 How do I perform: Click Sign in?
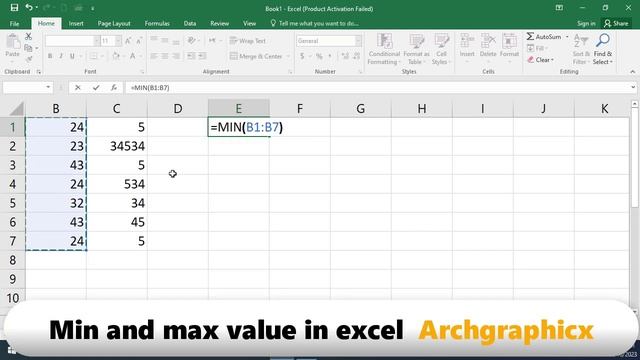586,23
